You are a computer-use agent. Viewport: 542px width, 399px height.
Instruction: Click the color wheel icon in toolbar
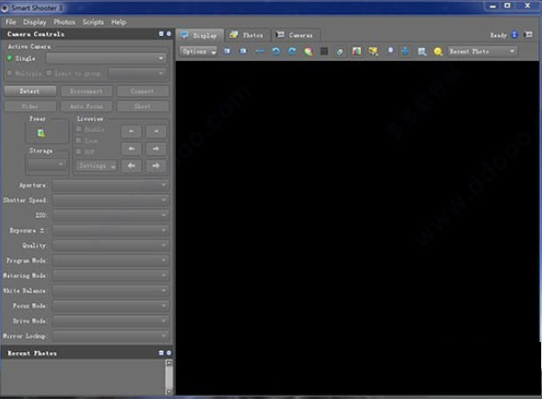click(308, 52)
